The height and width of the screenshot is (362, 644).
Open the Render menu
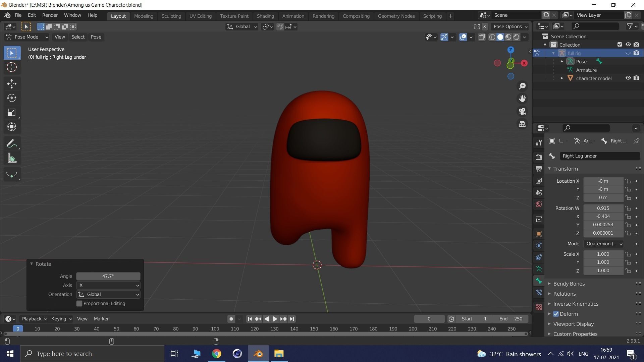click(50, 15)
